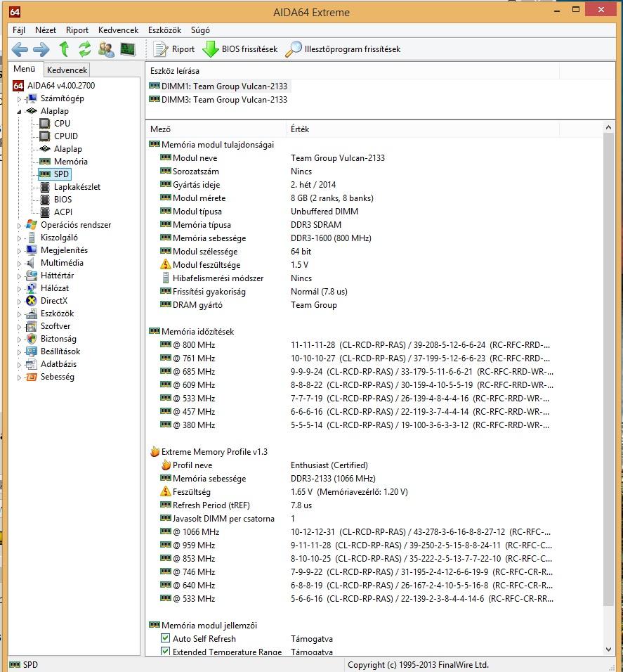Open Illesztőprogram frissítések from the toolbar
Image resolution: width=623 pixels, height=672 pixels.
pyautogui.click(x=343, y=49)
